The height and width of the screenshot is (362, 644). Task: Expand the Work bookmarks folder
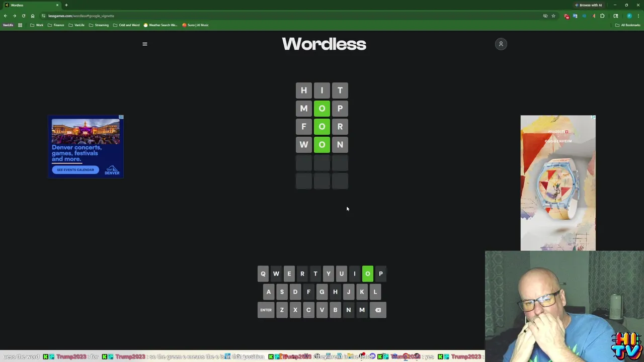[x=37, y=25]
